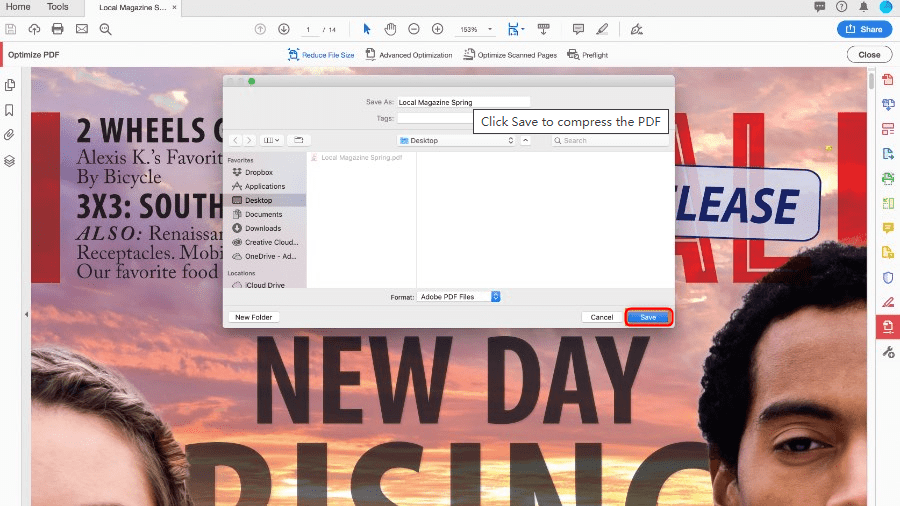Viewport: 900px width, 507px height.
Task: Click the zoom in plus icon
Action: pos(437,29)
